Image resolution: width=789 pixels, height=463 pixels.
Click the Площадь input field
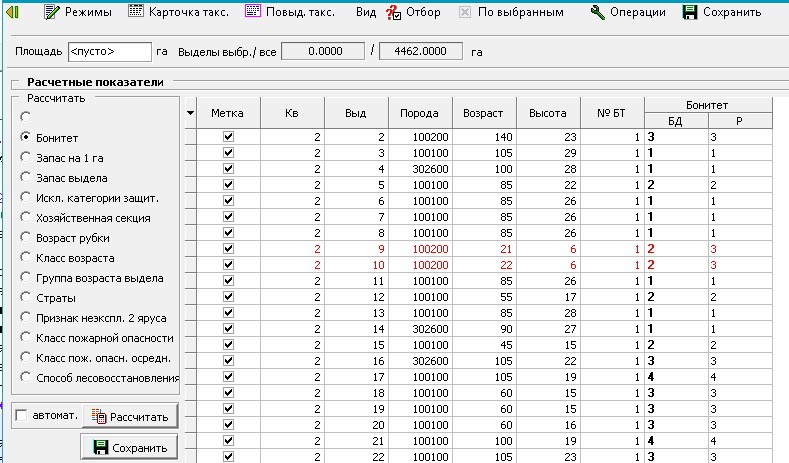tap(110, 52)
